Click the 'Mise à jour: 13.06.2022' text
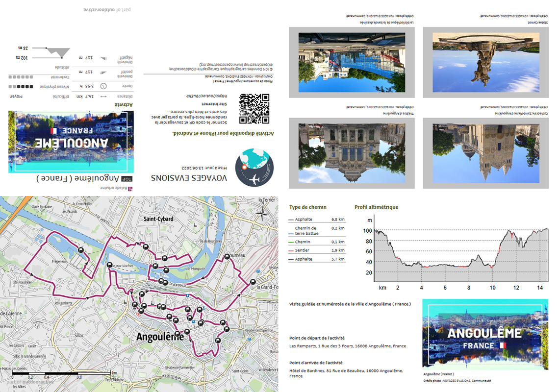Image resolution: width=559 pixels, height=392 pixels. 204,168
